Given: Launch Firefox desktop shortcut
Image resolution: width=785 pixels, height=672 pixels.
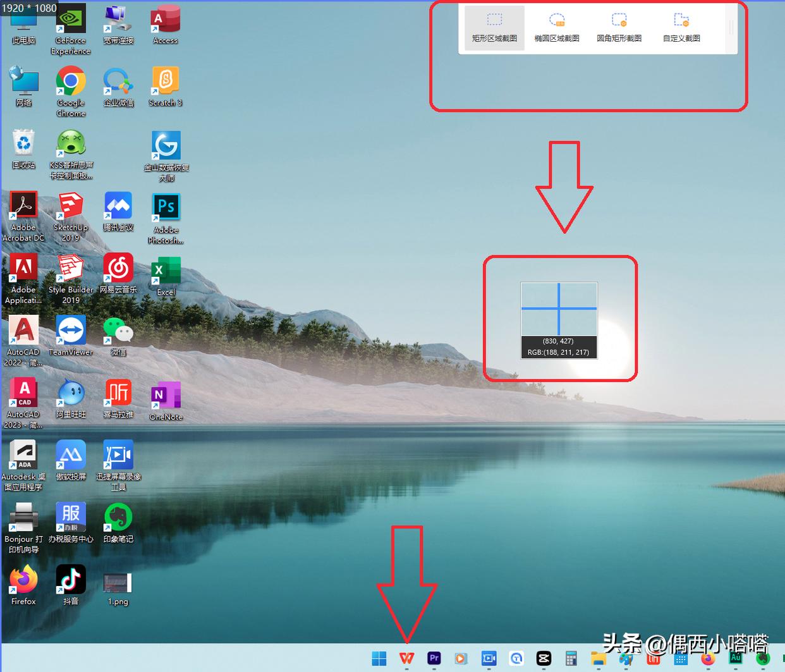Looking at the screenshot, I should click(23, 585).
